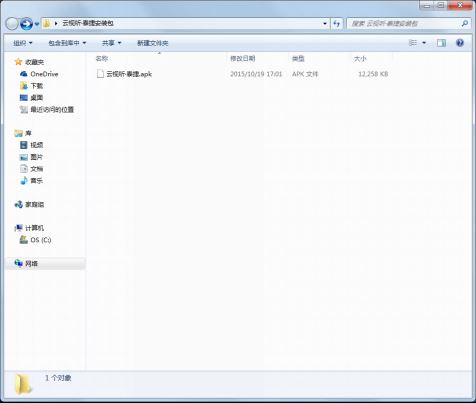Open the Include in library (包含到库中) menu
This screenshot has width=476, height=403.
67,43
